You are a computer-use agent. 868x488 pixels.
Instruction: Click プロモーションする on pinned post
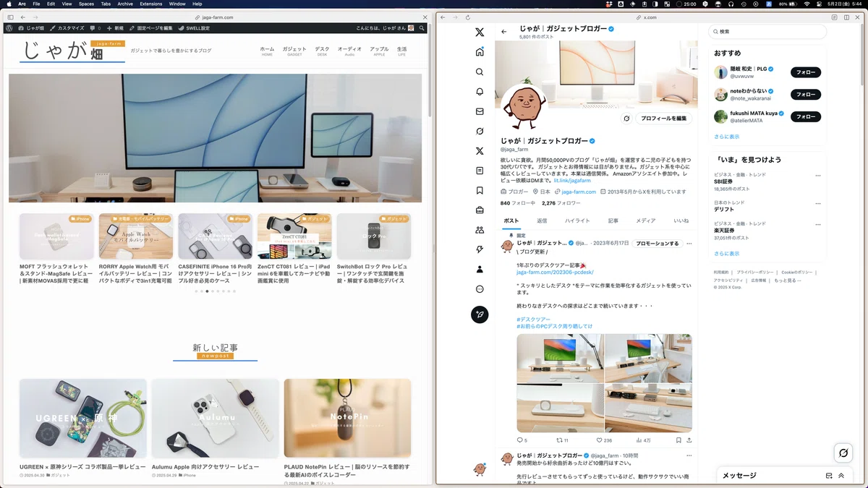[x=657, y=244]
